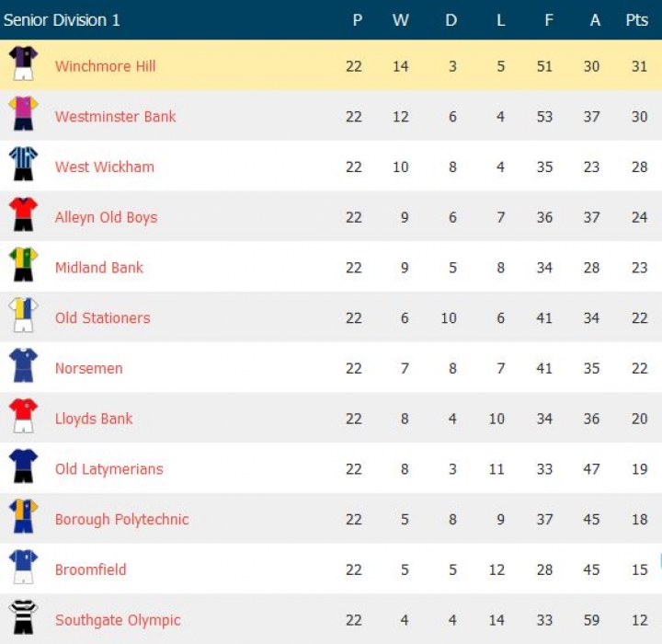Screen dimensions: 662x644
Task: Open the Westminster Bank team link
Action: [x=115, y=117]
